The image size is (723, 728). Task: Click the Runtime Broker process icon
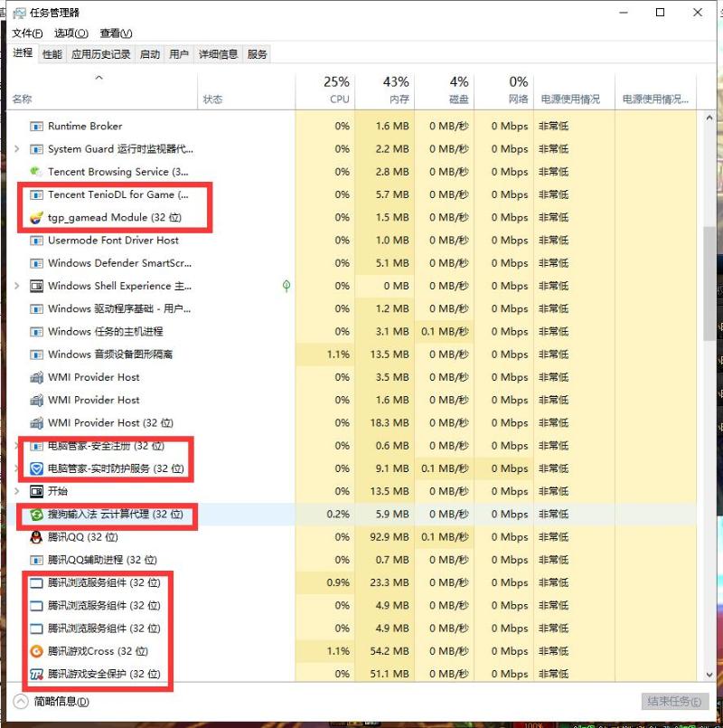pos(36,127)
